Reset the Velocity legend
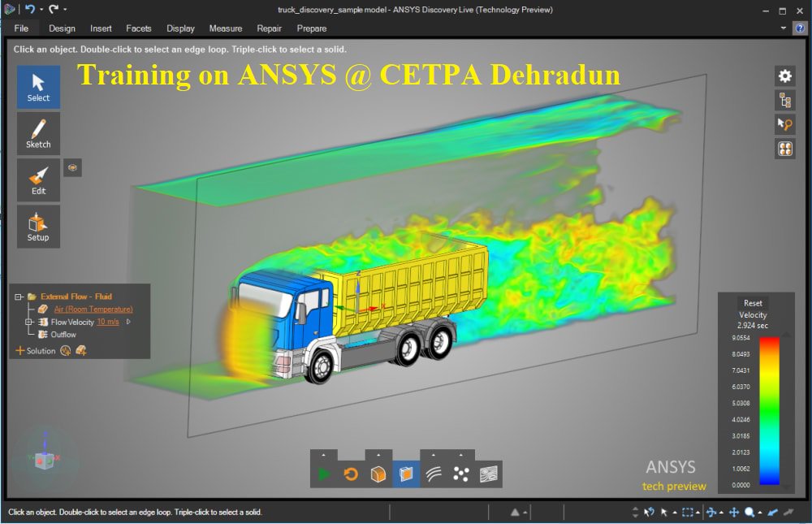This screenshot has width=812, height=524. point(753,303)
